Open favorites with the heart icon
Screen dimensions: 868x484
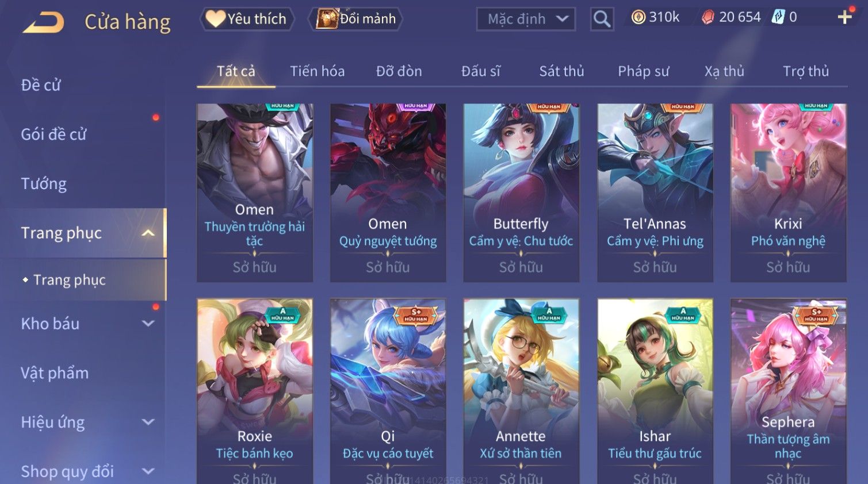click(x=215, y=19)
